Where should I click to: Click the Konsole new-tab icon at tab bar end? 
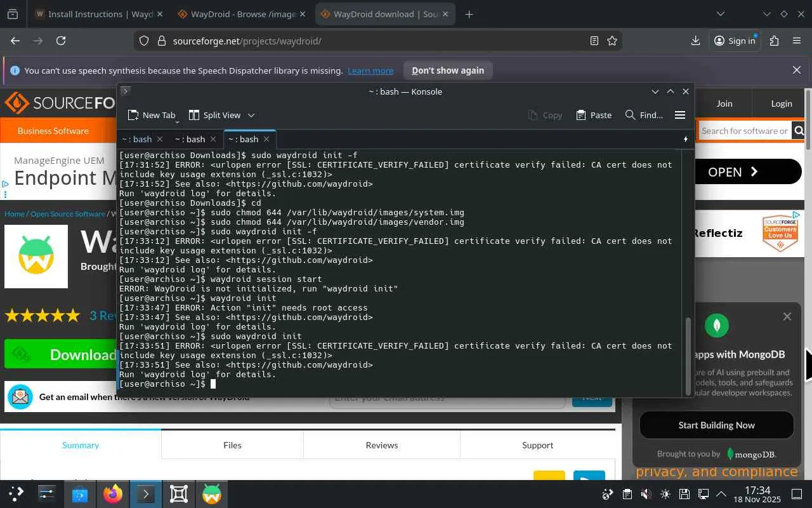click(685, 139)
